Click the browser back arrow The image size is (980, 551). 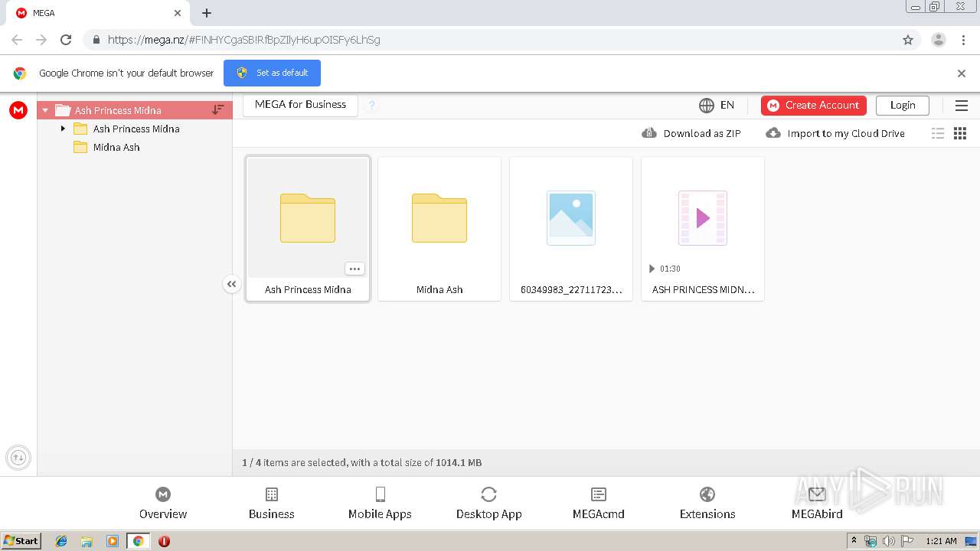coord(17,40)
